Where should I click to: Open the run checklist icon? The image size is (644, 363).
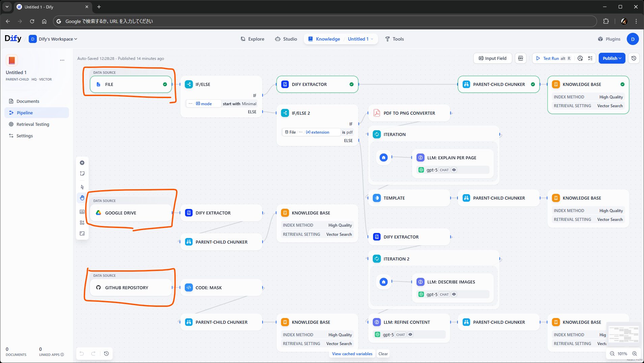590,58
